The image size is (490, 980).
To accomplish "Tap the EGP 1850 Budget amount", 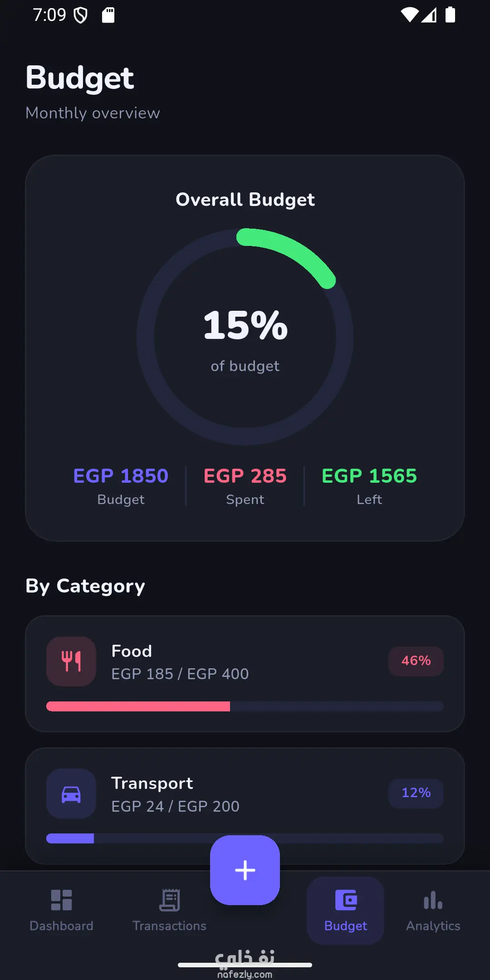I will pyautogui.click(x=121, y=476).
